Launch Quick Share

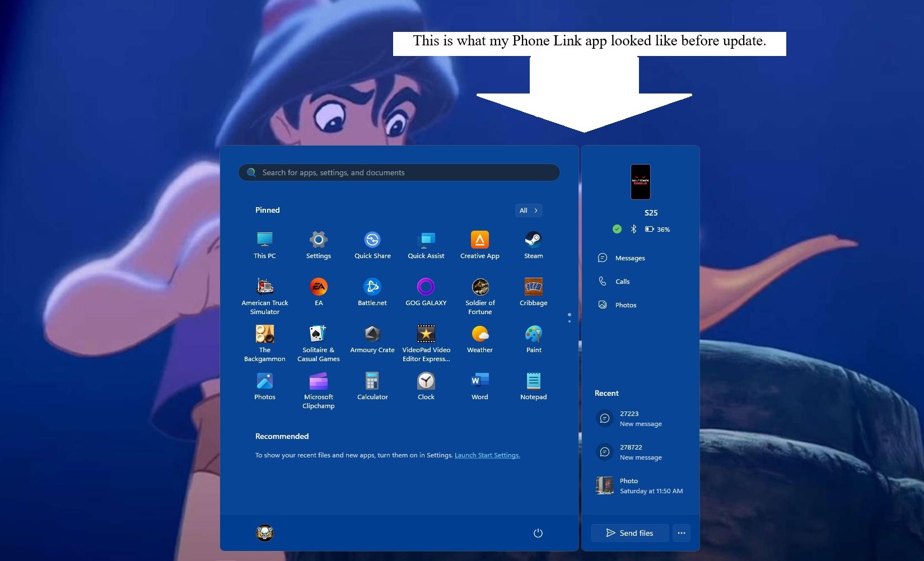tap(372, 245)
